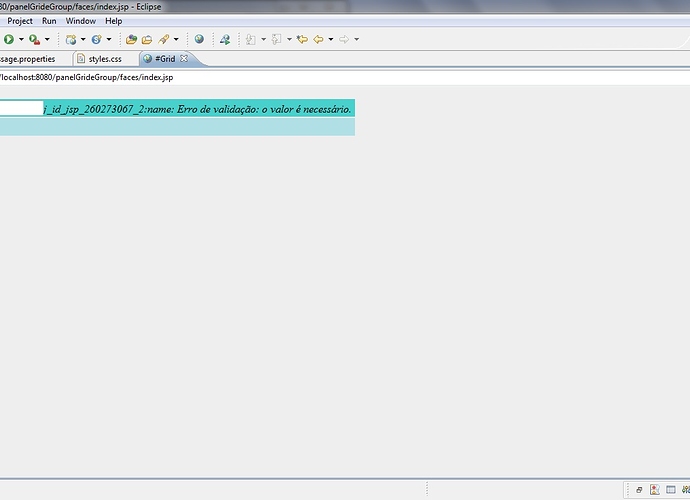The width and height of the screenshot is (690, 500).
Task: Expand the Back history dropdown arrow
Action: pos(331,39)
